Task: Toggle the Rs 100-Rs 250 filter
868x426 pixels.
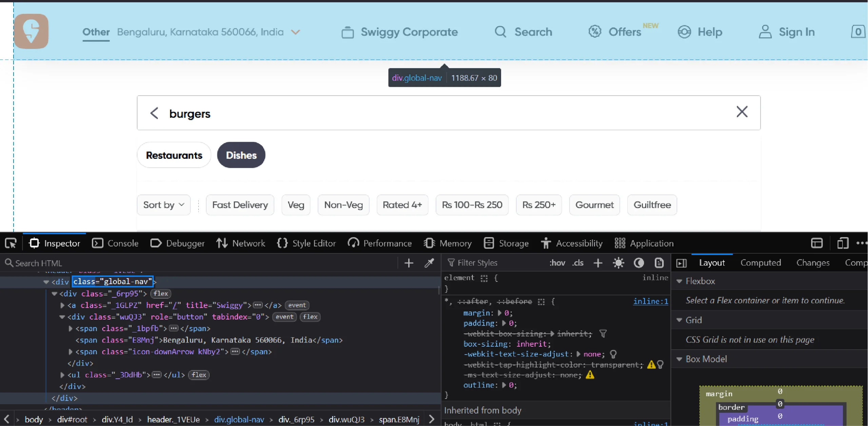Action: (x=472, y=205)
